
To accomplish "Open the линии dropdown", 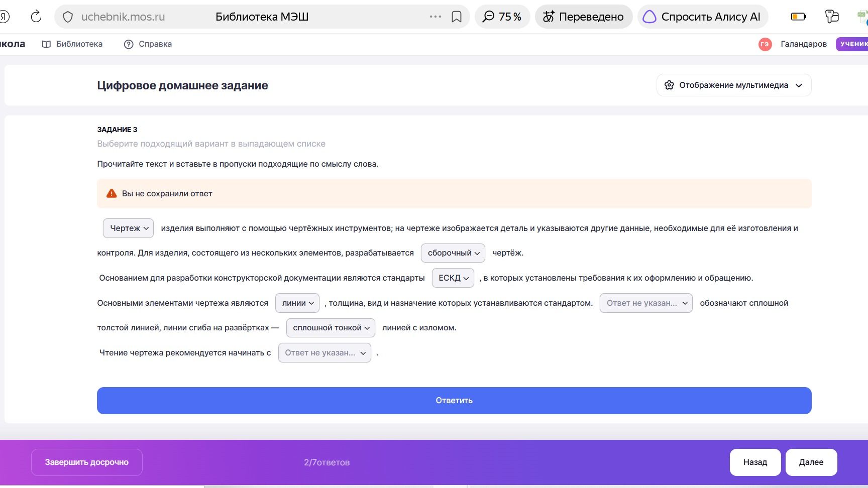I will (297, 303).
